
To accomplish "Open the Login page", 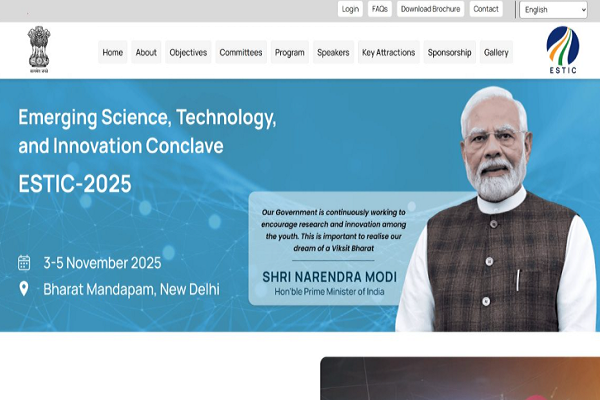I will pos(350,9).
